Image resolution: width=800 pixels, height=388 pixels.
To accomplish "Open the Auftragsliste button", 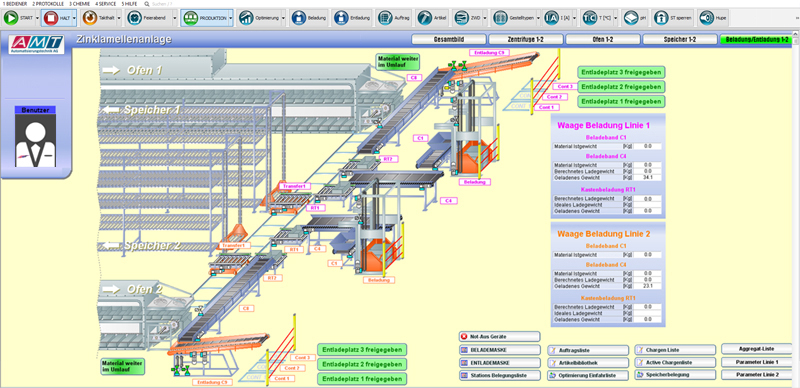I will (588, 351).
